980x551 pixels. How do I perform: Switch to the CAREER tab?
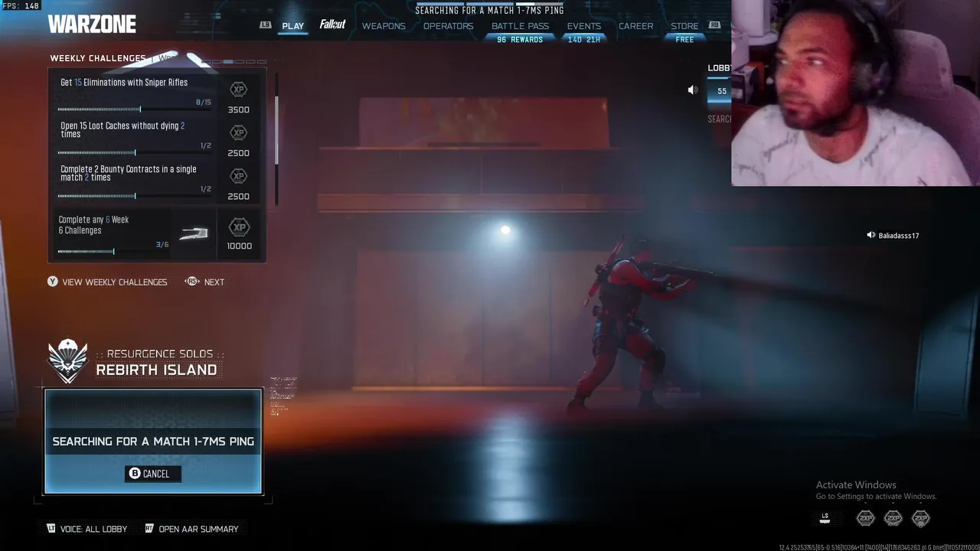635,26
